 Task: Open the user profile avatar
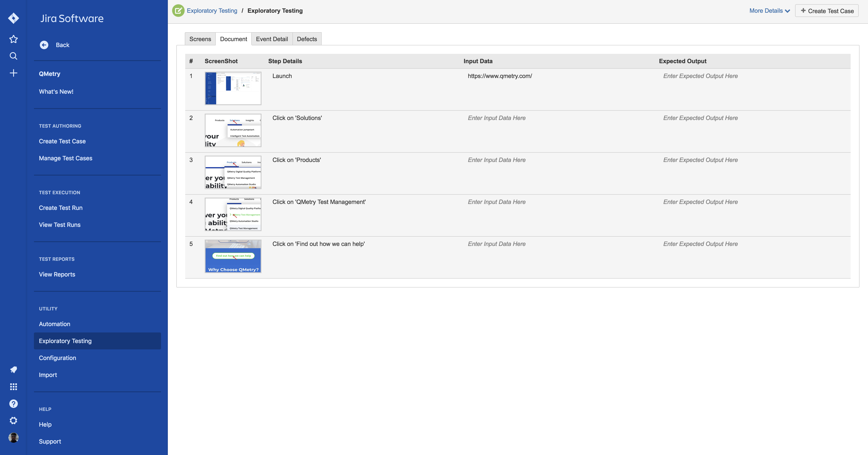click(14, 438)
